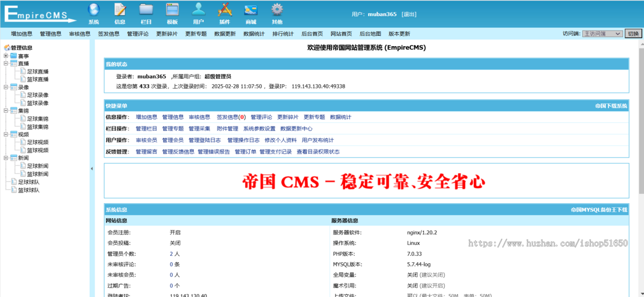Select 篮球新闻 tree item
Screen dimensions: 644x297
click(x=38, y=174)
